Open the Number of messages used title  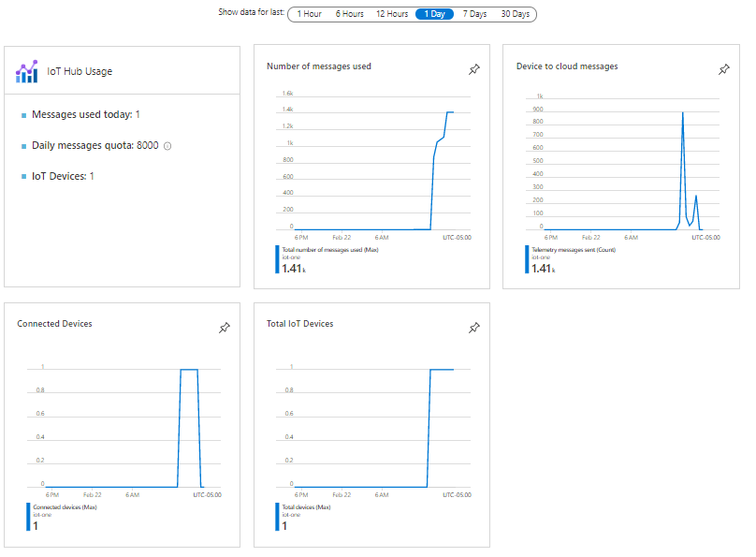pos(319,66)
